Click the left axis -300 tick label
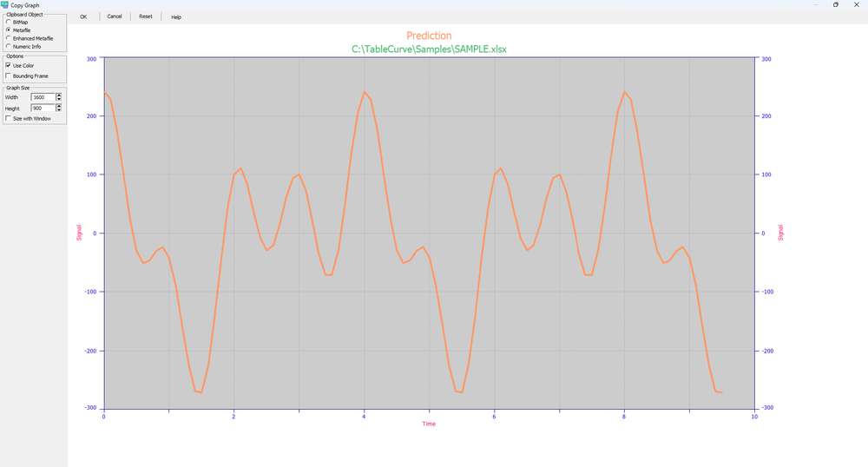 tap(91, 408)
